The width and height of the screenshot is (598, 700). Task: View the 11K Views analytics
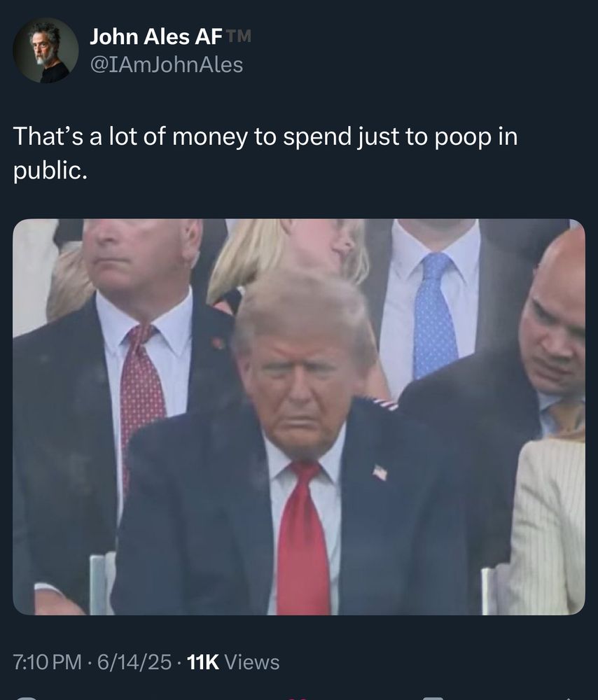[x=233, y=662]
